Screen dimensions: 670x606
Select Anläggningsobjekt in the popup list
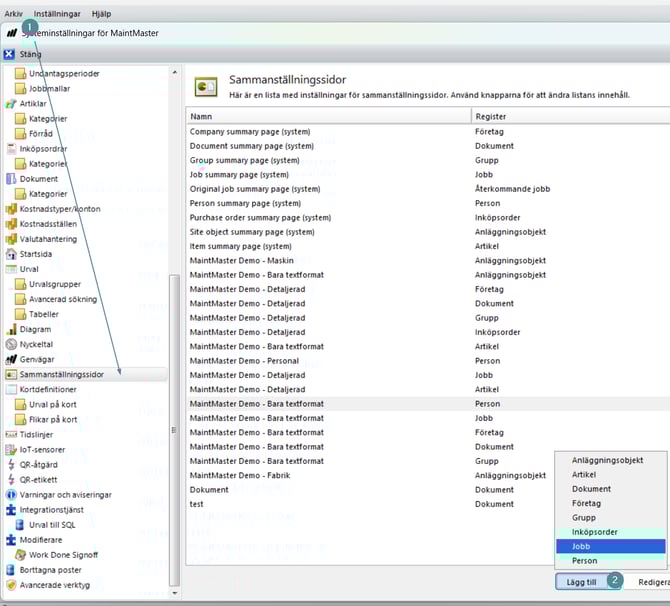(x=607, y=460)
